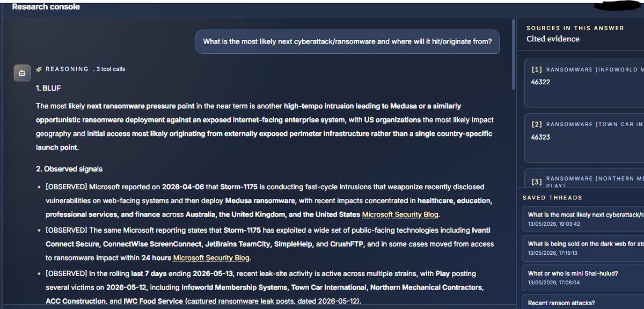Click the 'SAVED THREADS' heading
Image resolution: width=644 pixels, height=309 pixels.
click(552, 198)
